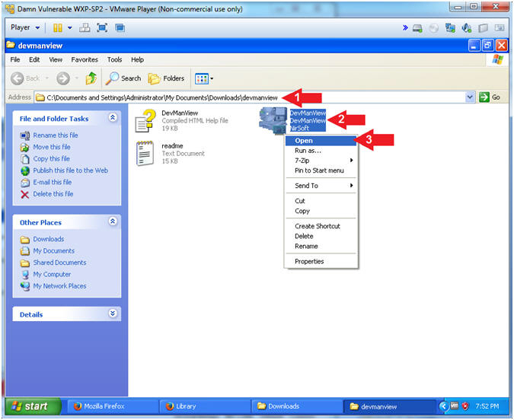
Task: Click E-mail this file link
Action: click(x=53, y=182)
